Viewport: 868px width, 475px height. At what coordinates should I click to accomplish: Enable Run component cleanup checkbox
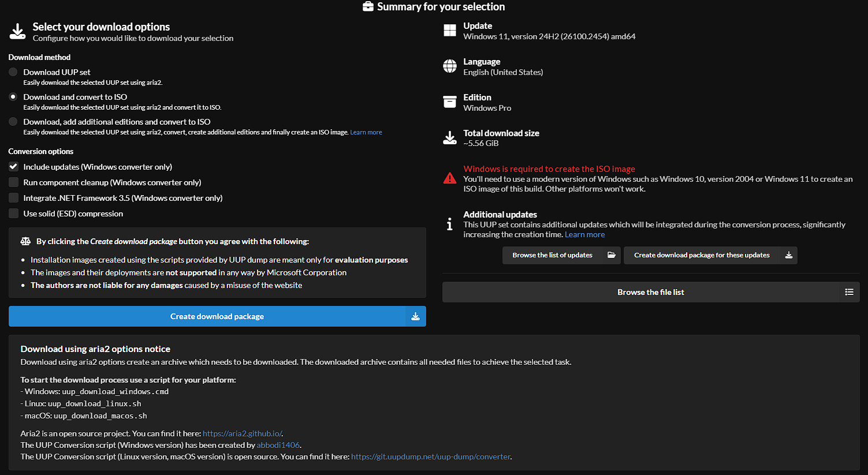[x=13, y=182]
